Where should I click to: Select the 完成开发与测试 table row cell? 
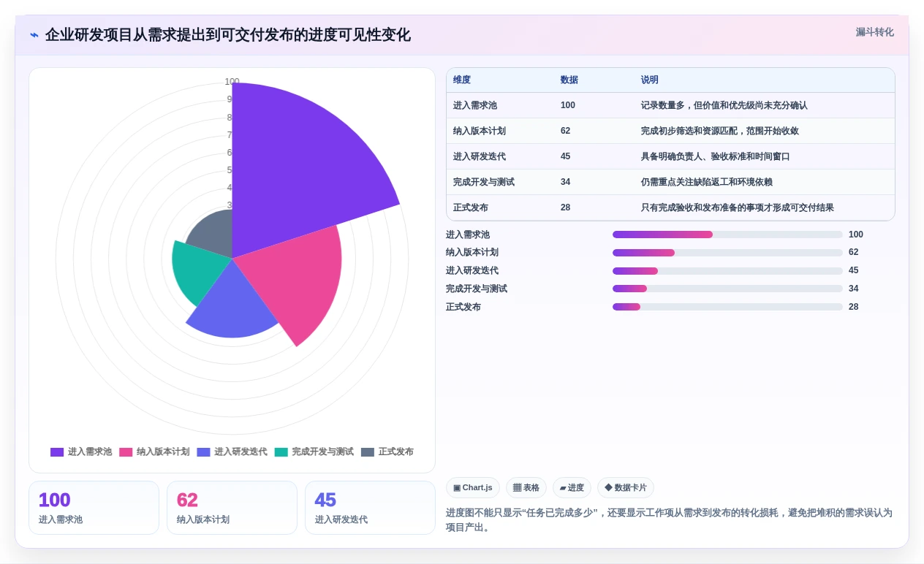coord(484,182)
